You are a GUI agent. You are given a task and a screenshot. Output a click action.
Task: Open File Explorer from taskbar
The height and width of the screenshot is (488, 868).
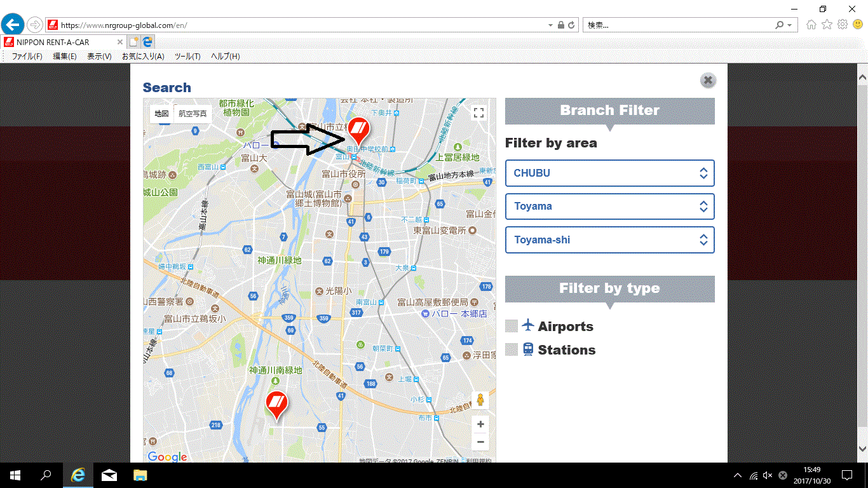point(140,475)
